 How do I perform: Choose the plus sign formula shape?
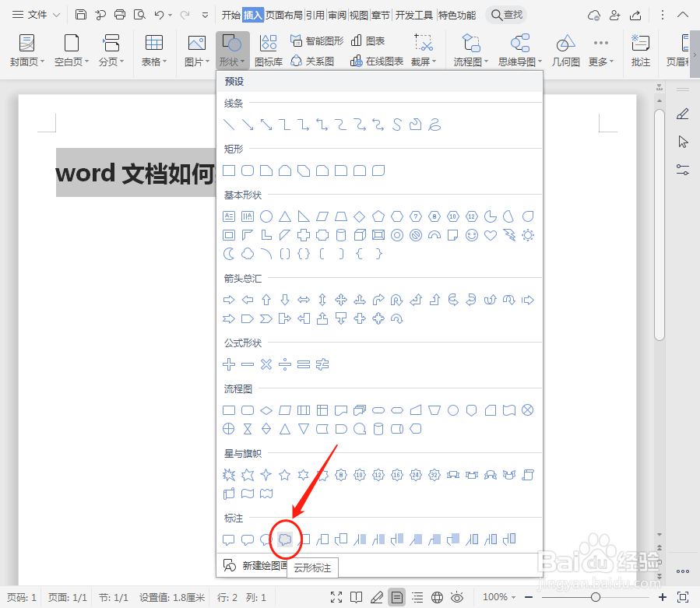[229, 364]
